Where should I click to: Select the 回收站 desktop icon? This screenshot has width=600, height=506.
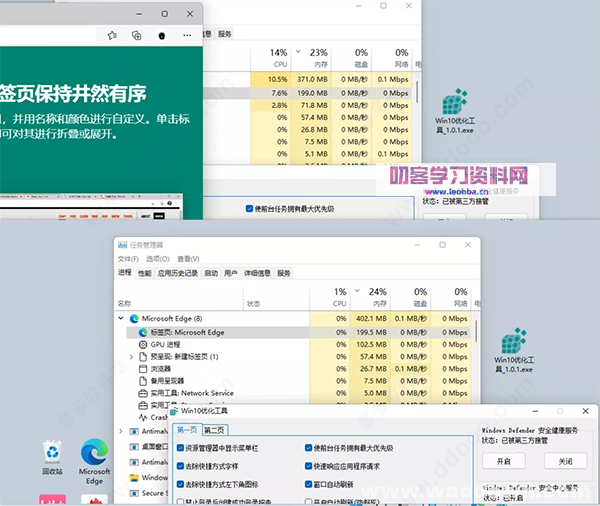pos(52,457)
